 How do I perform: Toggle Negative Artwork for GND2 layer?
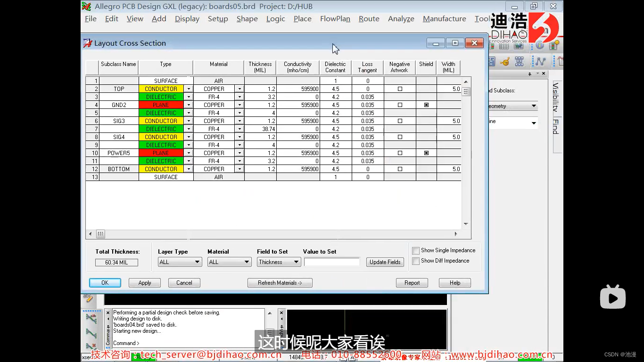pos(400,105)
